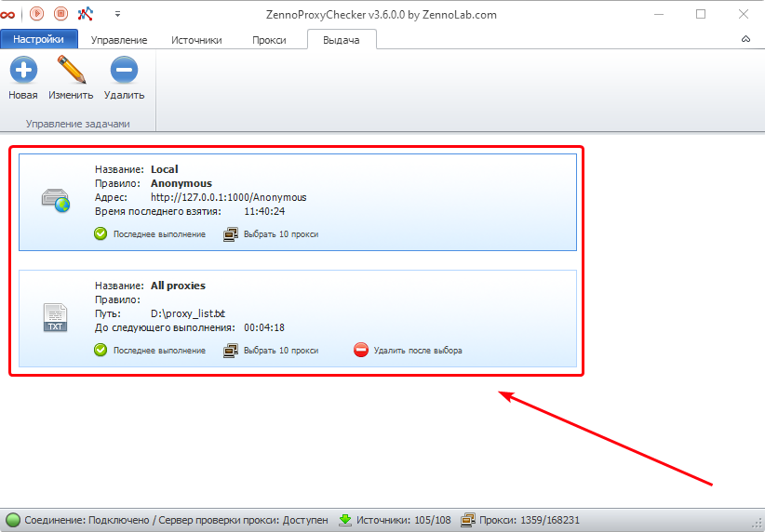
Task: Click the Новая (new task) plus icon
Action: tap(22, 71)
